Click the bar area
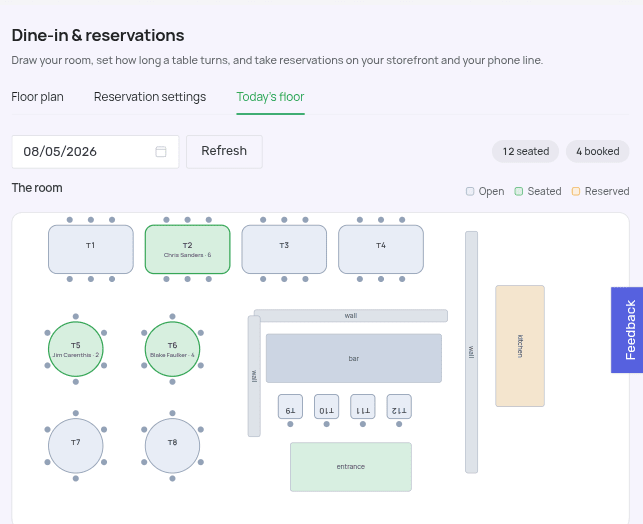Screen dimensions: 643x524 point(354,358)
